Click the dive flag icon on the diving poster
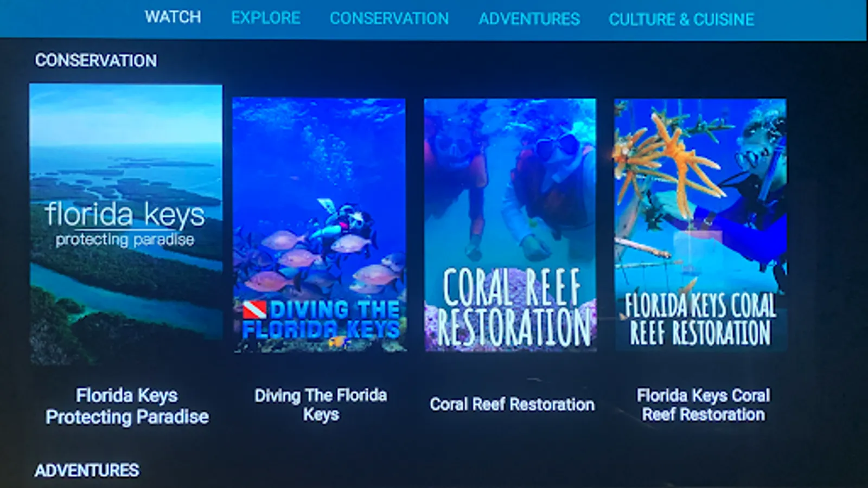Viewport: 868px width, 488px height. point(254,310)
